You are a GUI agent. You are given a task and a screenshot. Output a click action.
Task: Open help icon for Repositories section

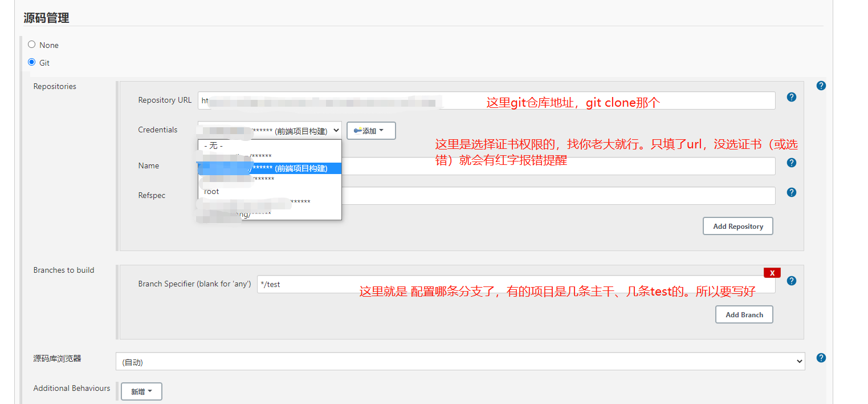click(x=821, y=86)
